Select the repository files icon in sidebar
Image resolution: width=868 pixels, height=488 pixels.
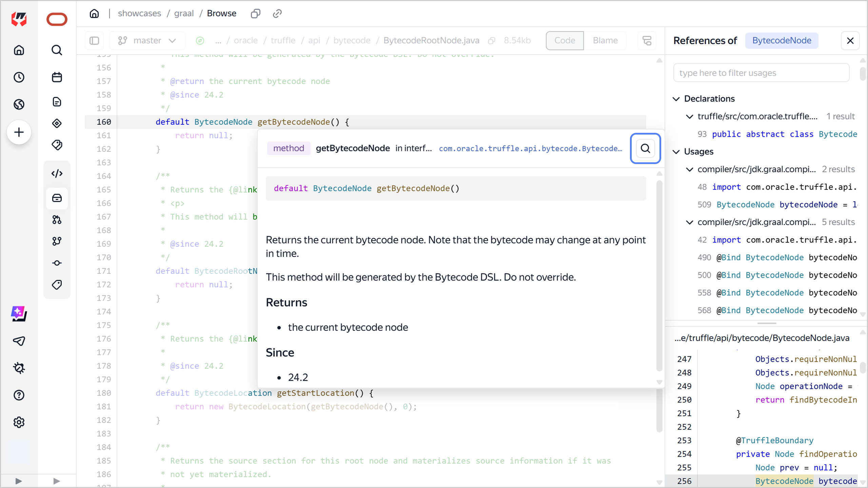click(57, 198)
